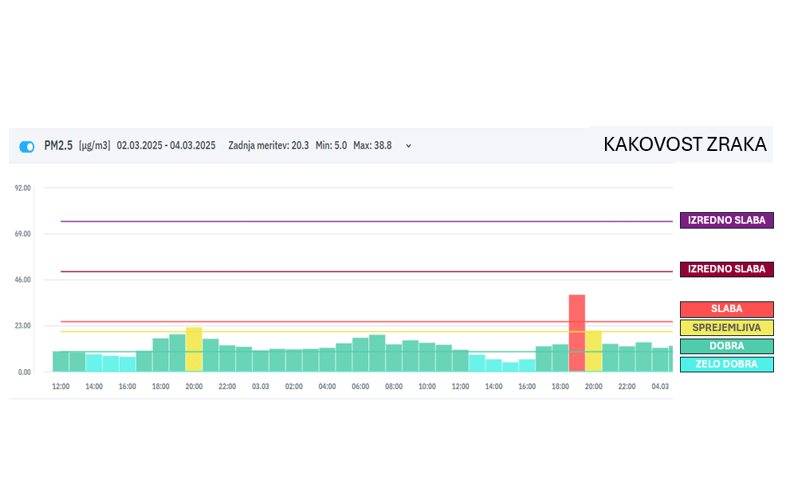The width and height of the screenshot is (786, 503).
Task: Click the yellow bar right of the red bar
Action: (x=594, y=350)
